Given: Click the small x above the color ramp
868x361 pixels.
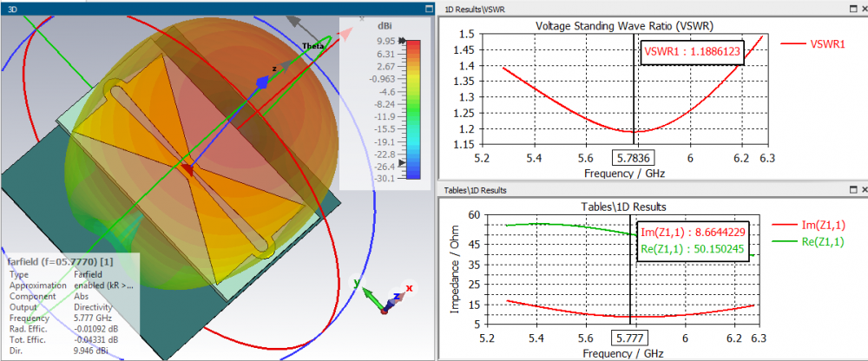Looking at the screenshot, I should [362, 18].
